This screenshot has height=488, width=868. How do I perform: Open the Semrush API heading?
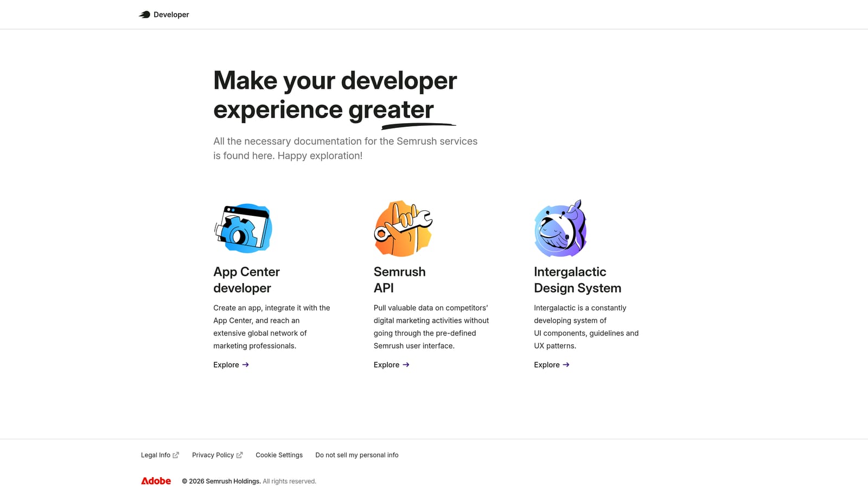pos(400,280)
